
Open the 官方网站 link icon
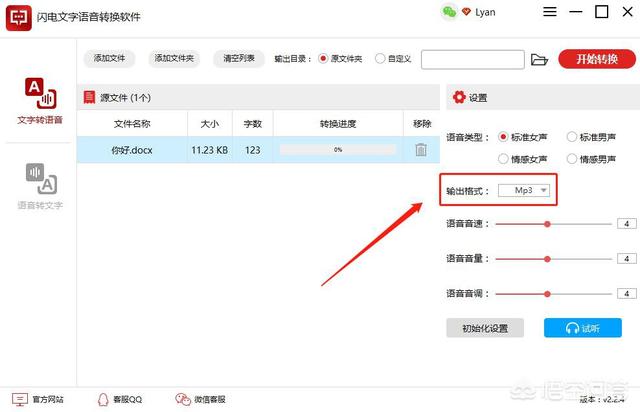click(x=19, y=398)
